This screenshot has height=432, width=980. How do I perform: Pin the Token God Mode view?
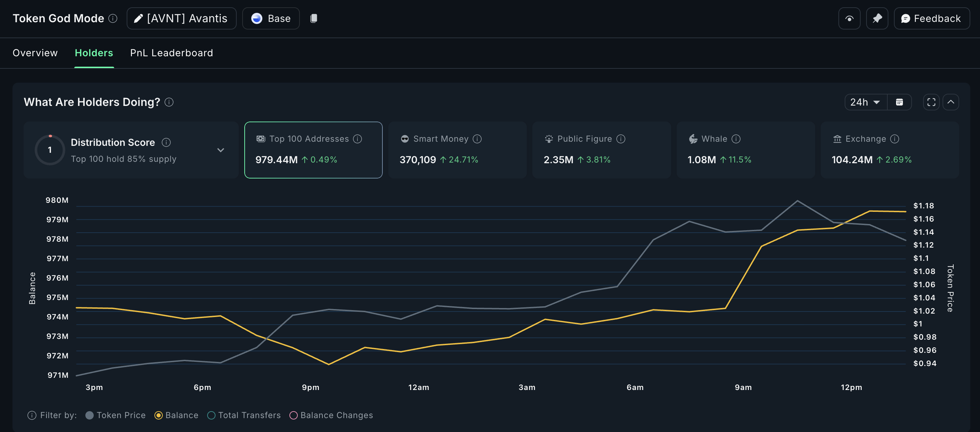point(877,18)
